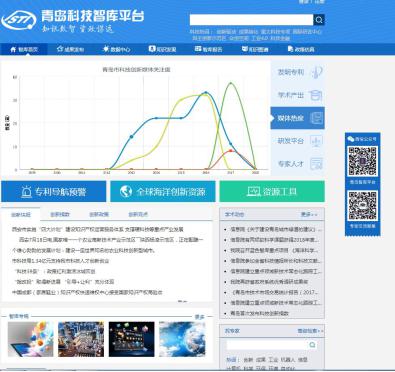Open the 知识发现 navigation item

162,49
